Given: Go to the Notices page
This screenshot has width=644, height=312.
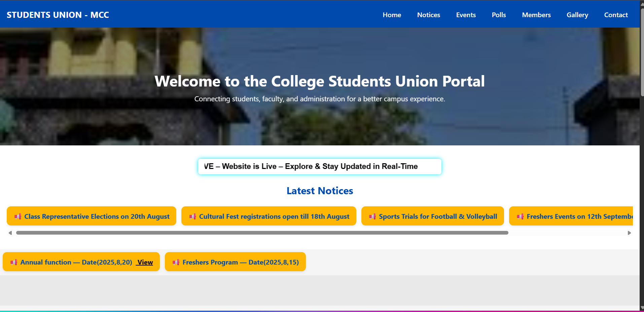Looking at the screenshot, I should click(x=428, y=15).
